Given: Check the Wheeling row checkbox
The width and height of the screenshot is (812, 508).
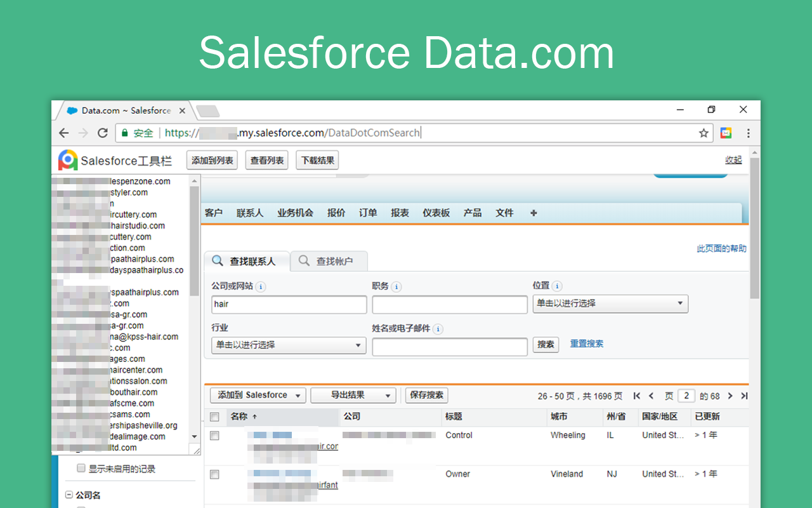Looking at the screenshot, I should (214, 436).
